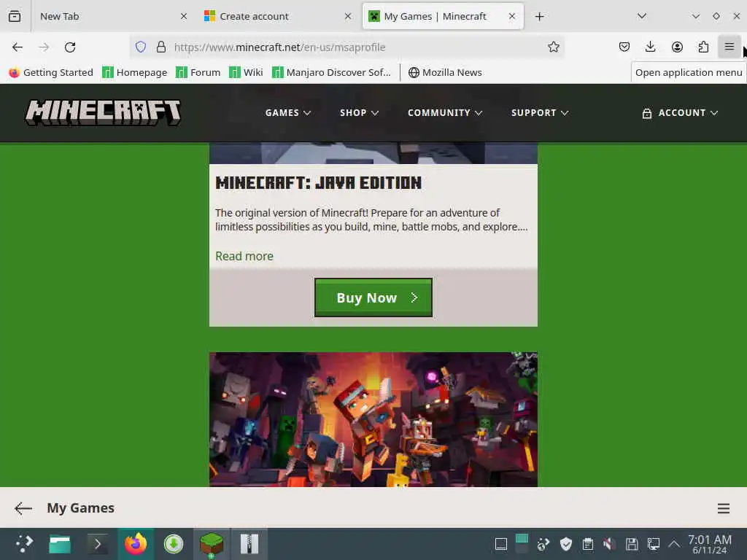The height and width of the screenshot is (560, 747).
Task: Click the My Games back arrow
Action: click(x=23, y=508)
